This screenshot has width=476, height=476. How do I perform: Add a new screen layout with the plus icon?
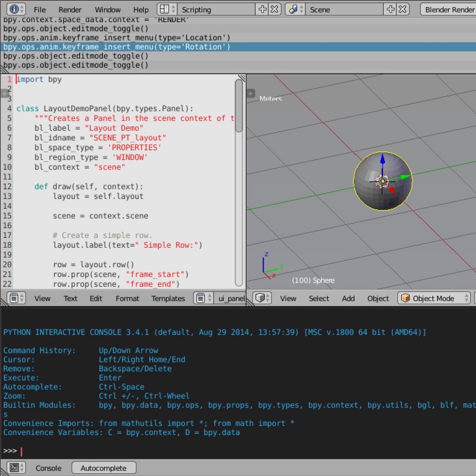click(263, 9)
